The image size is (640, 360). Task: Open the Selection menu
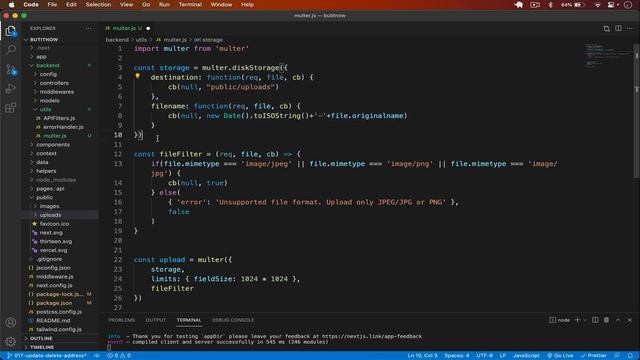coord(98,4)
